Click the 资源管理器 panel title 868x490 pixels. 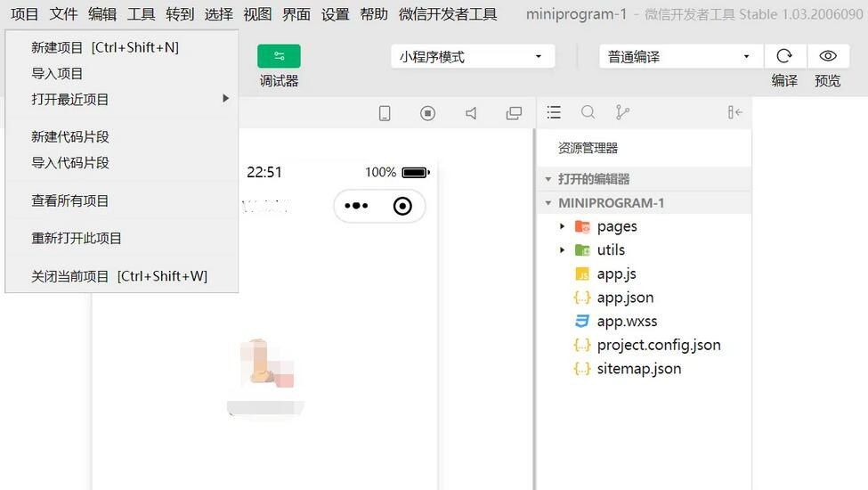[x=588, y=148]
